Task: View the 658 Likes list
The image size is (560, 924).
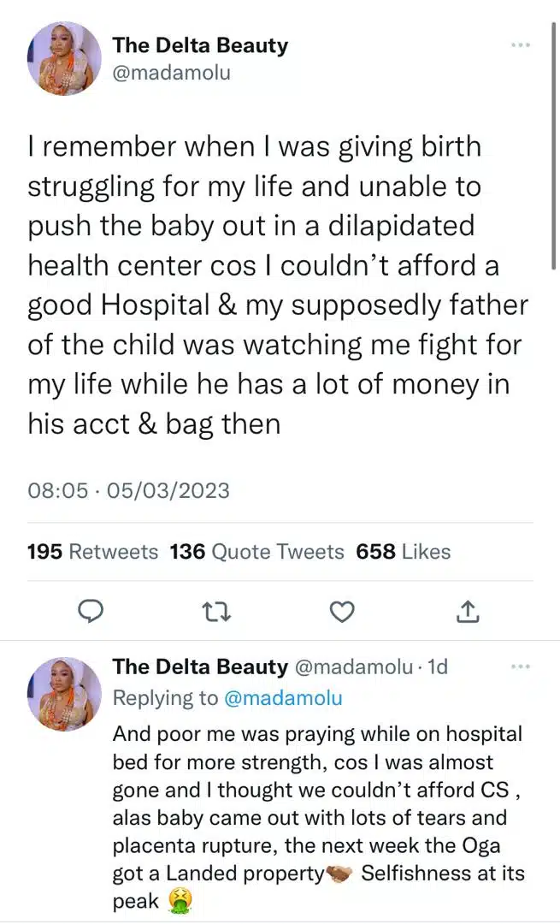Action: [x=403, y=552]
